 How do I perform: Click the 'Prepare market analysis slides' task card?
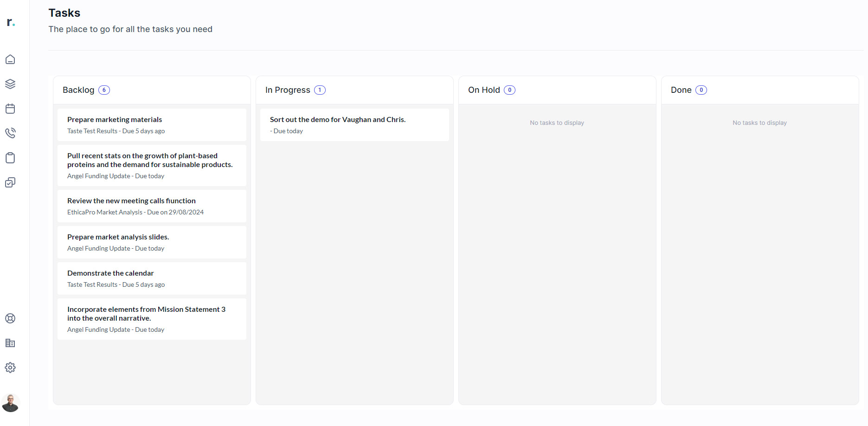(x=151, y=242)
